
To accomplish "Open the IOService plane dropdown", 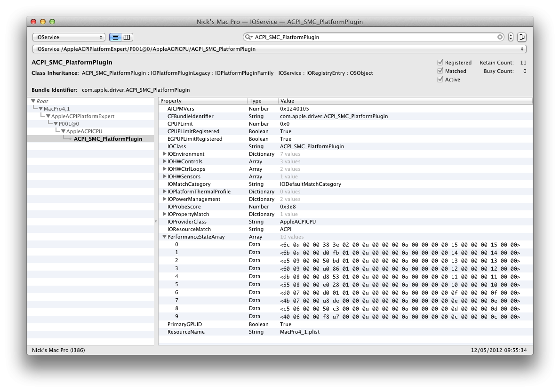I will tap(69, 37).
